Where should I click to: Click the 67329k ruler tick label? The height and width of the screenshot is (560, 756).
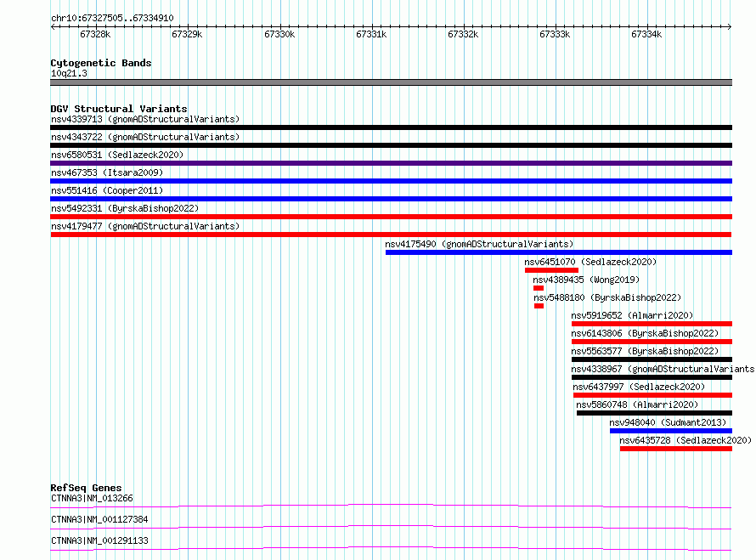click(x=187, y=35)
